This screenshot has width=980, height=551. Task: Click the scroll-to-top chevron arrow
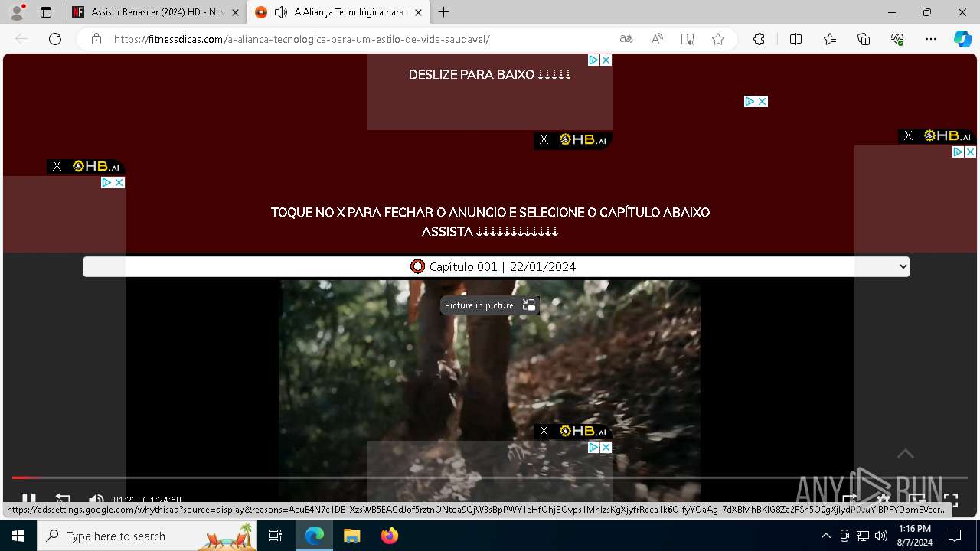click(906, 454)
